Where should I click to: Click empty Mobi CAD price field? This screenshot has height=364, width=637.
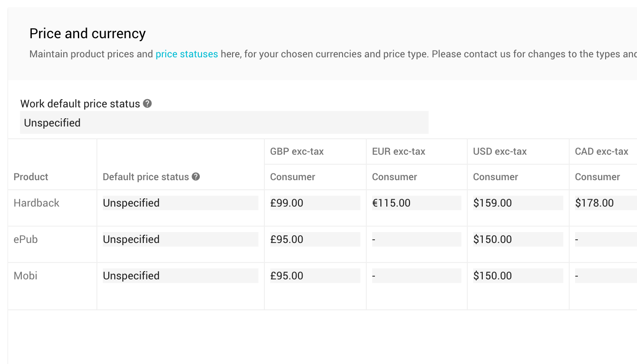605,276
